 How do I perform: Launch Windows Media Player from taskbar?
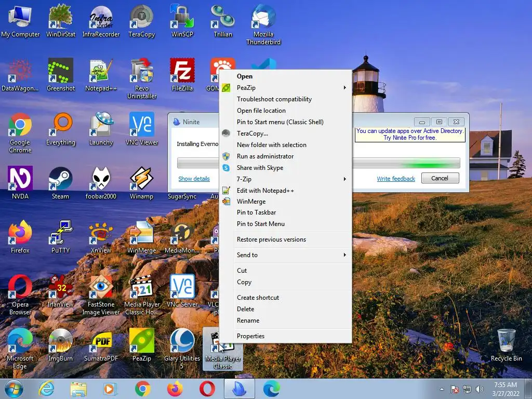click(x=110, y=389)
